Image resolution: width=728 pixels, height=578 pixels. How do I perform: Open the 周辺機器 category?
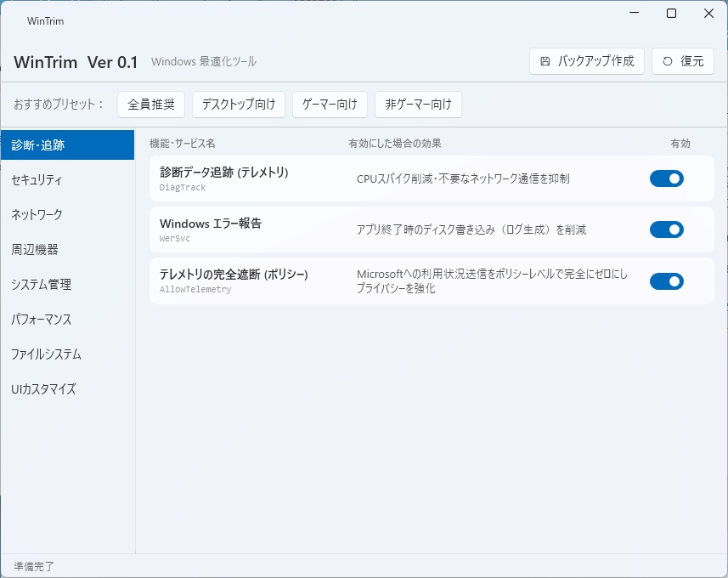67,250
